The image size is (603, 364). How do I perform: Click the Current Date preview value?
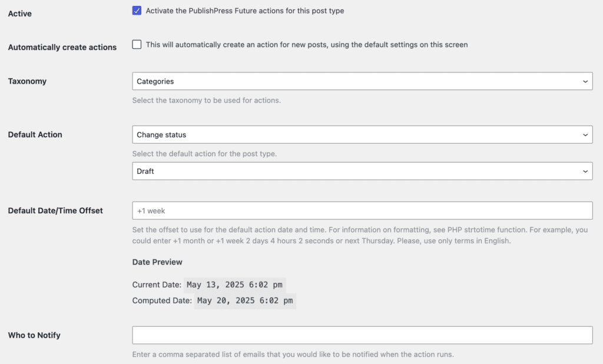pos(234,284)
